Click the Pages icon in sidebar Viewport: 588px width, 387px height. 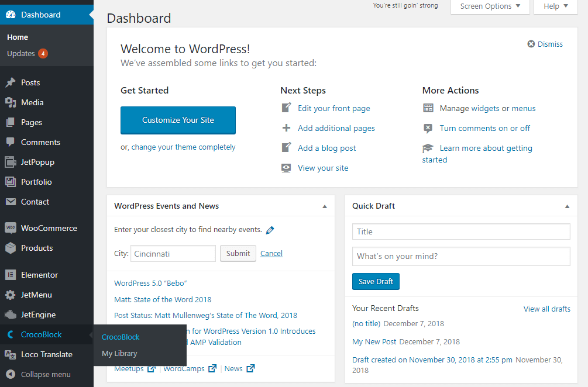pos(11,122)
